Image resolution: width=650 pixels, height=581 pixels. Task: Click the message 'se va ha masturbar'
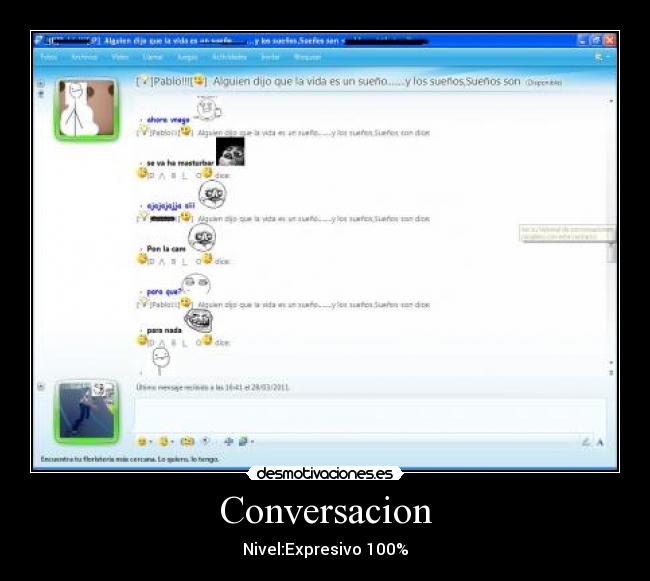pyautogui.click(x=180, y=163)
